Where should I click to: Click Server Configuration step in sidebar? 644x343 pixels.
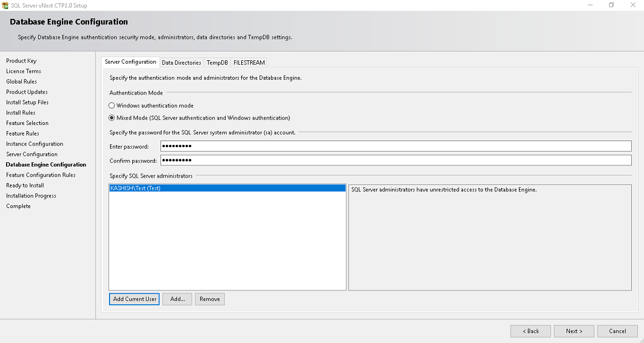click(32, 154)
